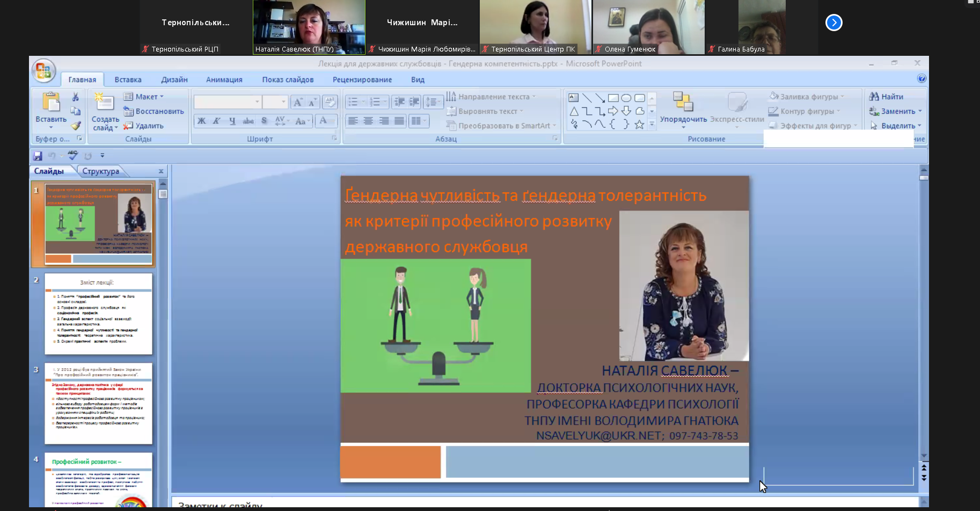Open the Анимация ribbon tab
Image resolution: width=980 pixels, height=511 pixels.
pyautogui.click(x=224, y=79)
